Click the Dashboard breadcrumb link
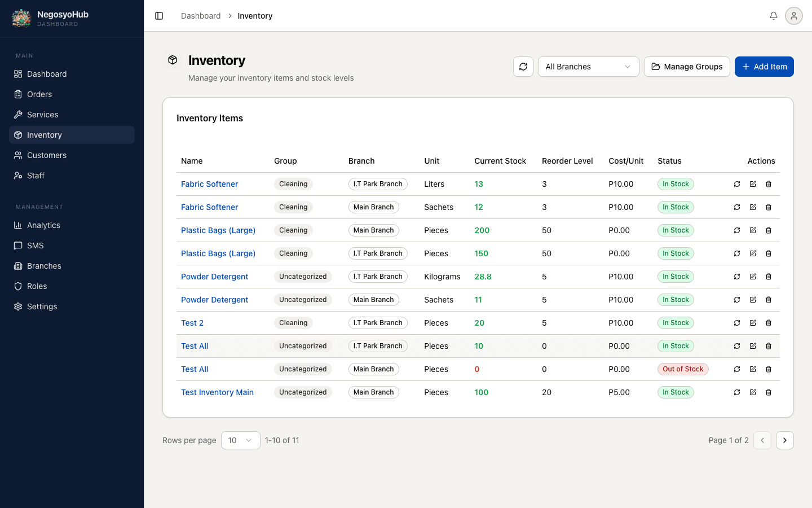Image resolution: width=812 pixels, height=508 pixels. [201, 16]
